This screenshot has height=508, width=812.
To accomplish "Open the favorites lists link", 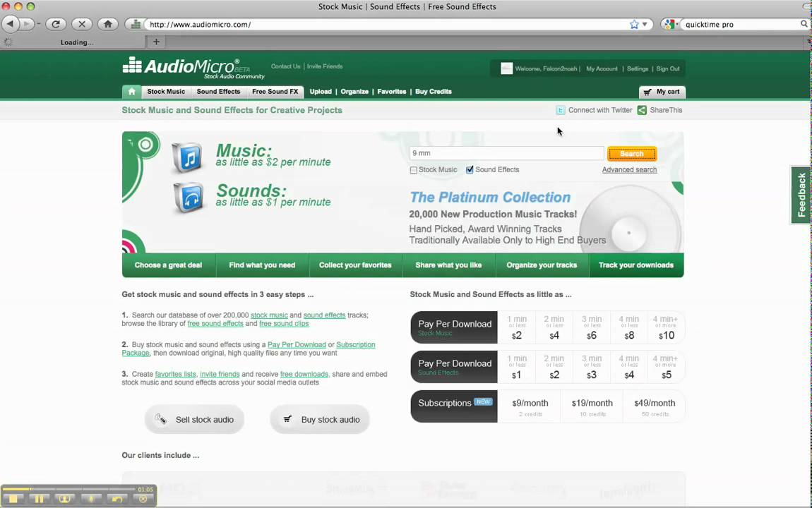I will [x=176, y=374].
